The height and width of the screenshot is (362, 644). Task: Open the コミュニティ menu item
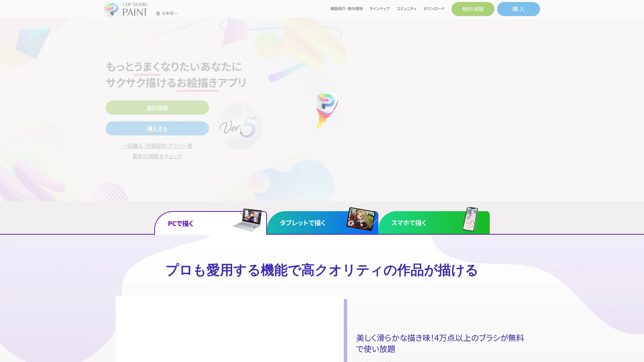(407, 9)
